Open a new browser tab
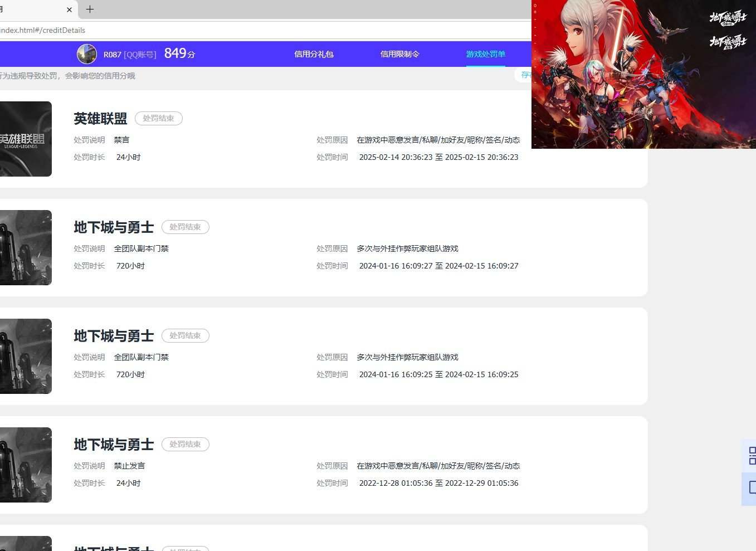Viewport: 756px width, 551px height. (x=90, y=9)
